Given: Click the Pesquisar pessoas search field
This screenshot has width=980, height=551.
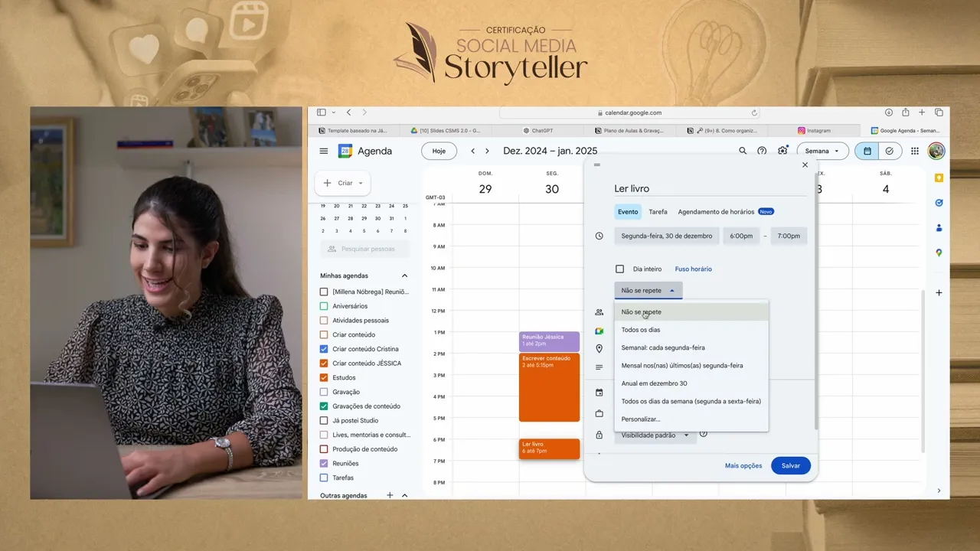Looking at the screenshot, I should 364,249.
